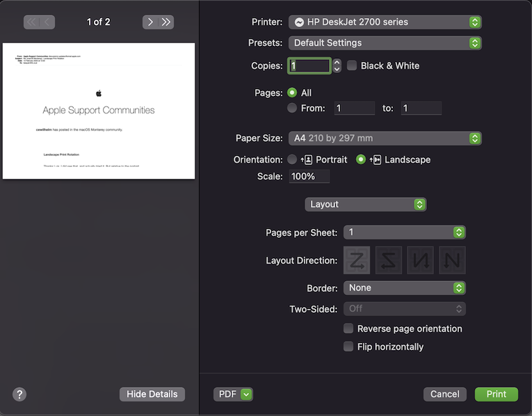The height and width of the screenshot is (416, 532).
Task: Open the Paper Size dropdown
Action: click(385, 138)
